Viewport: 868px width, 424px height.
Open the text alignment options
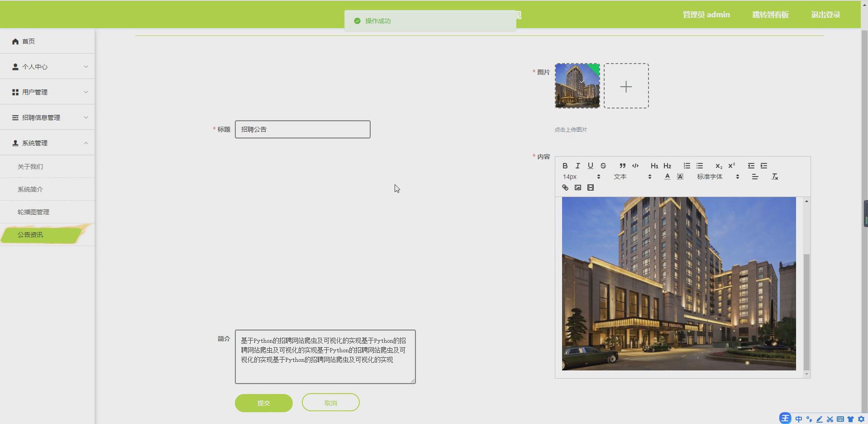755,177
